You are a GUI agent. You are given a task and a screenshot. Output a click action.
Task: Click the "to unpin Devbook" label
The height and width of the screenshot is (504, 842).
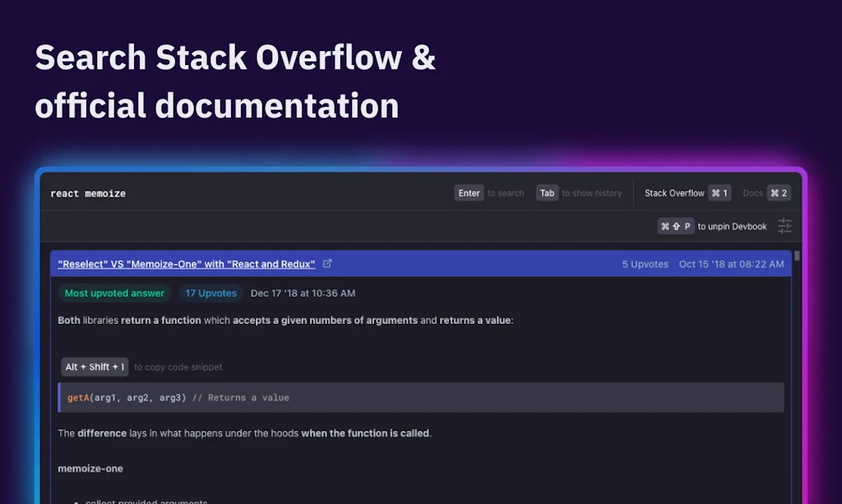(x=732, y=226)
